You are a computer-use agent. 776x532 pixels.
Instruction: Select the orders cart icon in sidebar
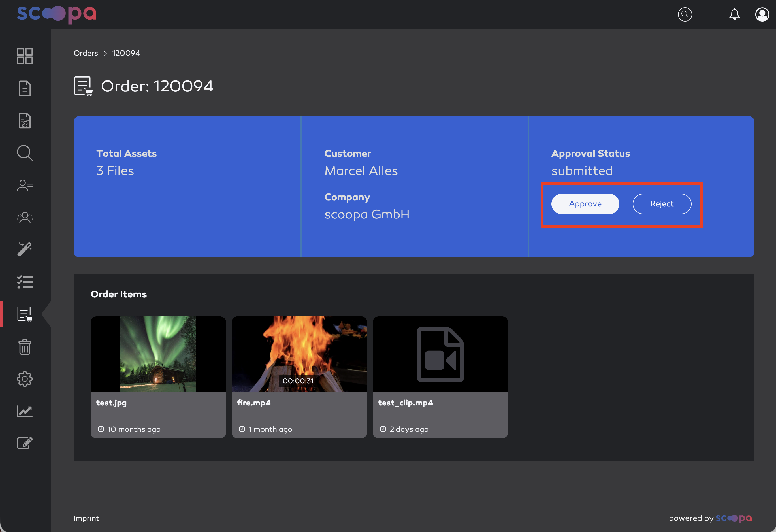[x=25, y=314]
